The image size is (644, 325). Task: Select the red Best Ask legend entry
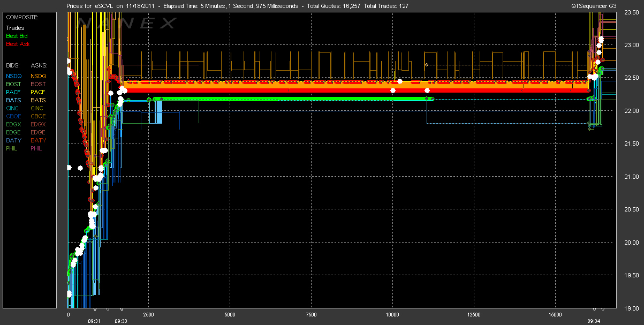click(18, 44)
